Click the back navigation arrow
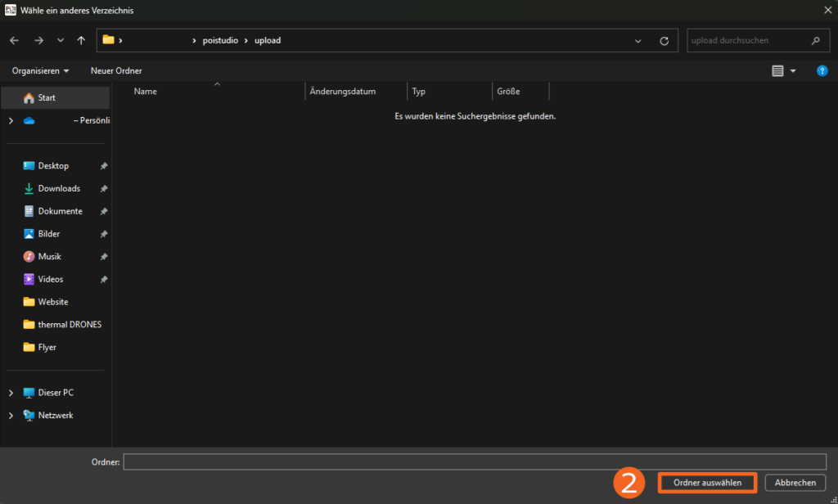838x504 pixels. coord(14,40)
